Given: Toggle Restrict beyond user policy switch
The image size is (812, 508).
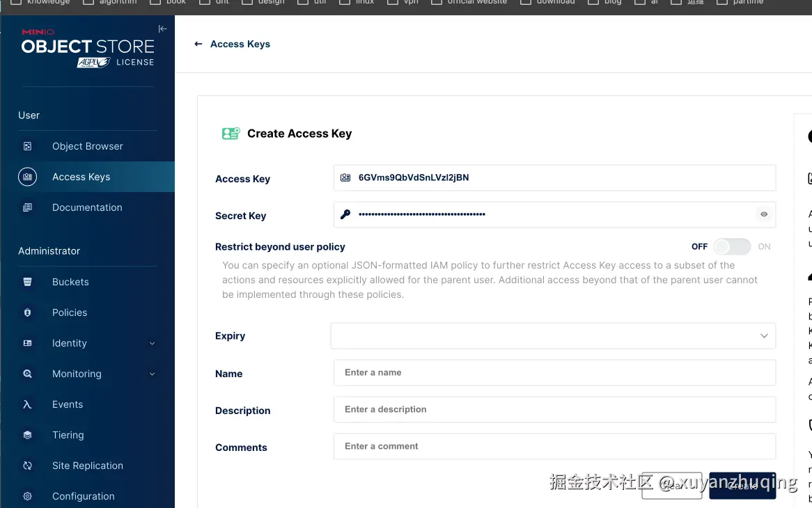Looking at the screenshot, I should [x=732, y=247].
